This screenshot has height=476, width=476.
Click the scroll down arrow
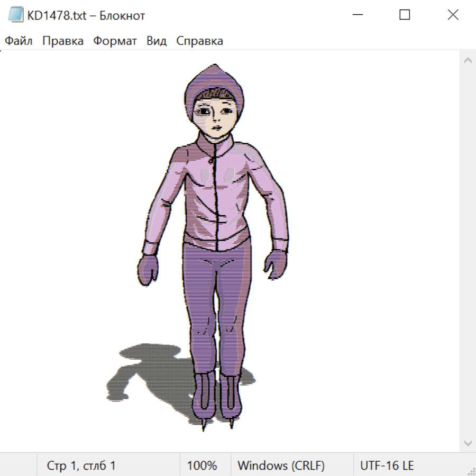[468, 443]
